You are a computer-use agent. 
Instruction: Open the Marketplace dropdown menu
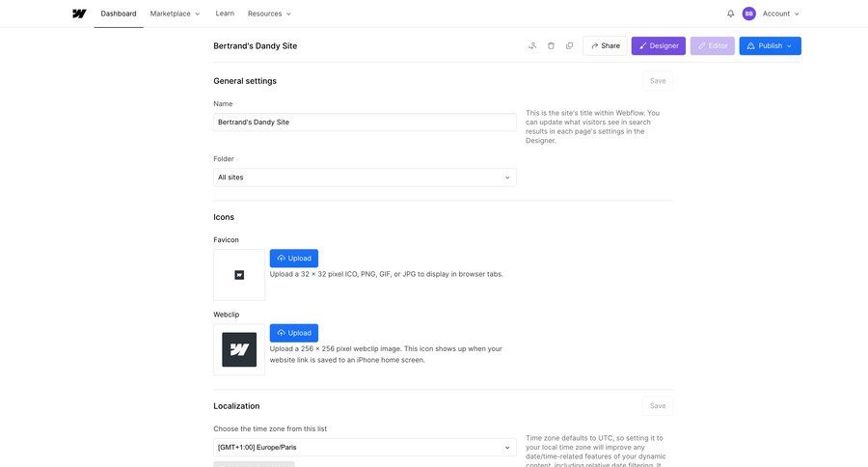[x=175, y=14]
